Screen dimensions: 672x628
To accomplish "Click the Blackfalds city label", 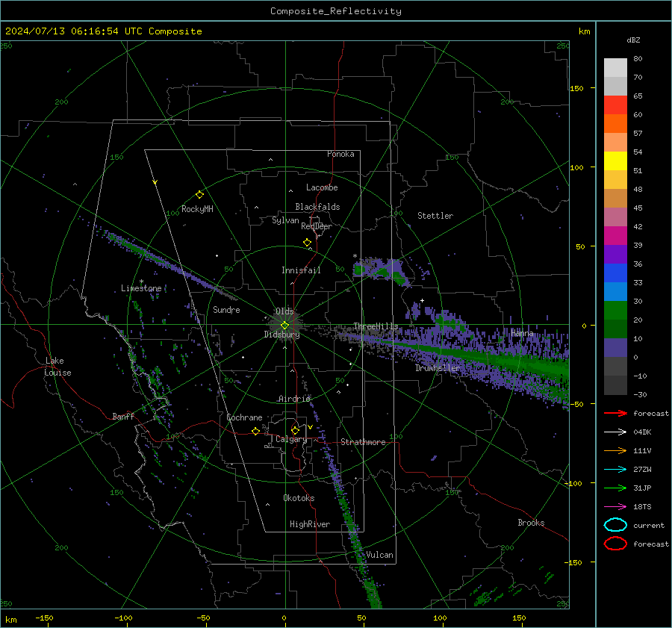I will [317, 207].
